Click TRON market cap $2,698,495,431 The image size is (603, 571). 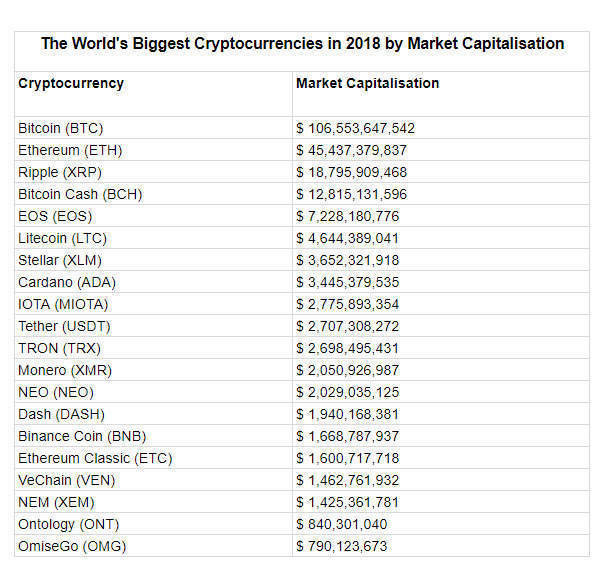348,348
